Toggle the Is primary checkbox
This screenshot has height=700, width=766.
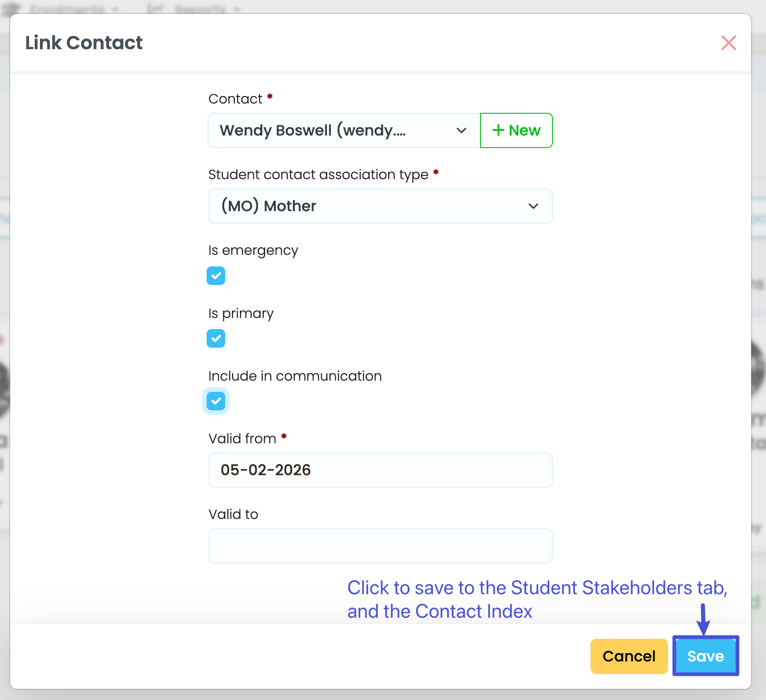tap(216, 338)
